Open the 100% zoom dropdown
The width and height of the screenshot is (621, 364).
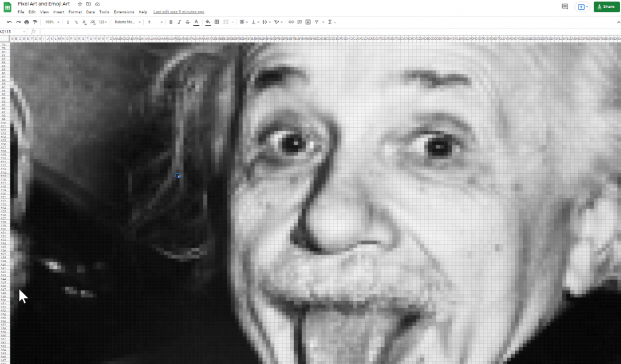[52, 22]
